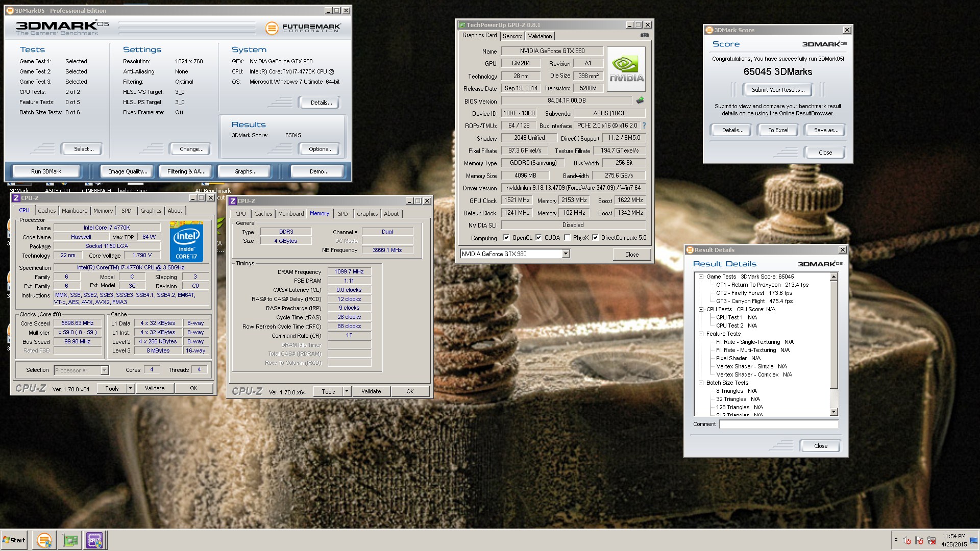Collapse the CPU Tests tree node
This screenshot has width=980, height=551.
[701, 310]
